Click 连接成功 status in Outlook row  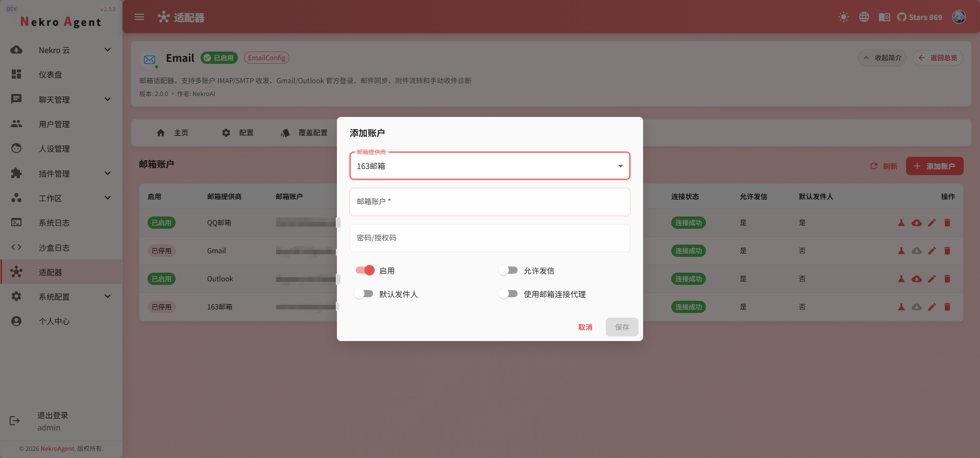(x=689, y=279)
